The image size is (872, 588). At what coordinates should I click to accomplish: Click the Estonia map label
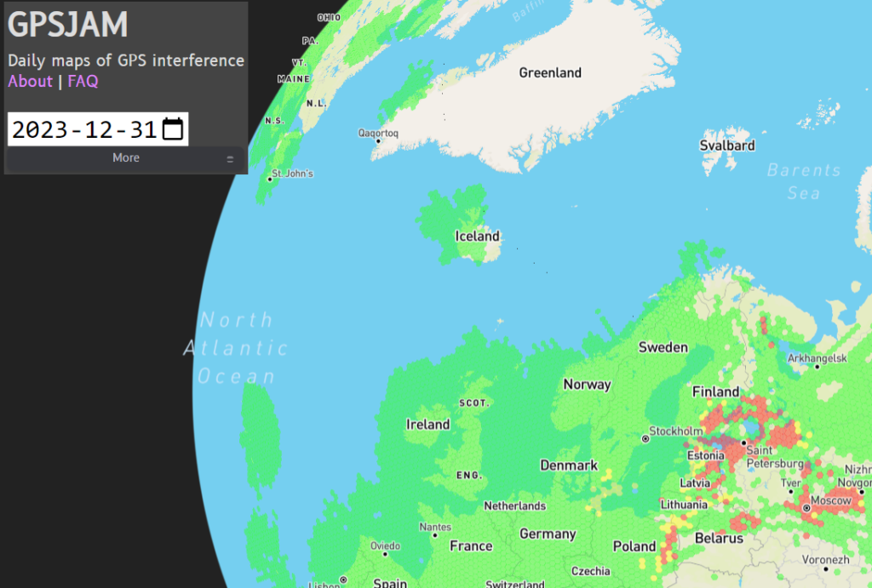706,456
